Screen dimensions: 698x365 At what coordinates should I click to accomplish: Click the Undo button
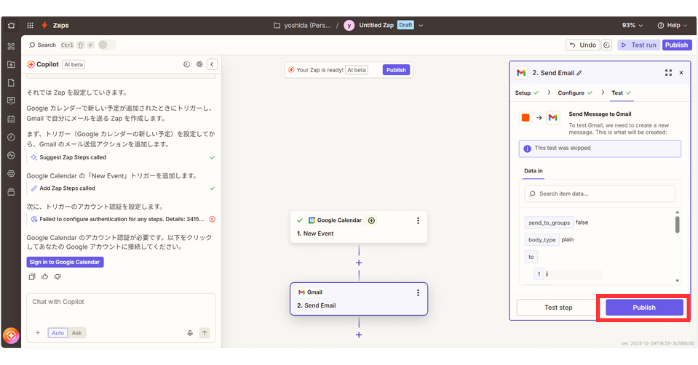click(x=583, y=45)
